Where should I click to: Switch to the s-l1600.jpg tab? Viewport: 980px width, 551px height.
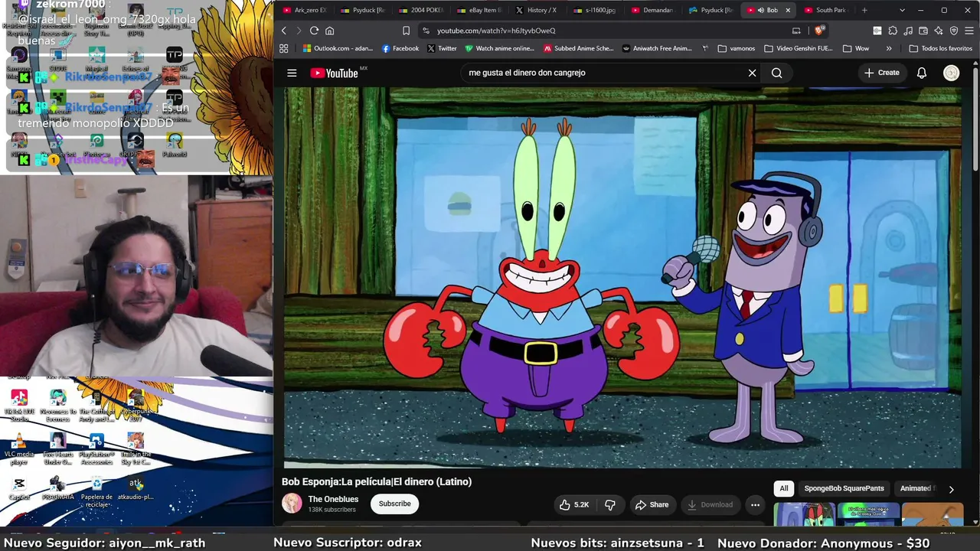coord(596,10)
